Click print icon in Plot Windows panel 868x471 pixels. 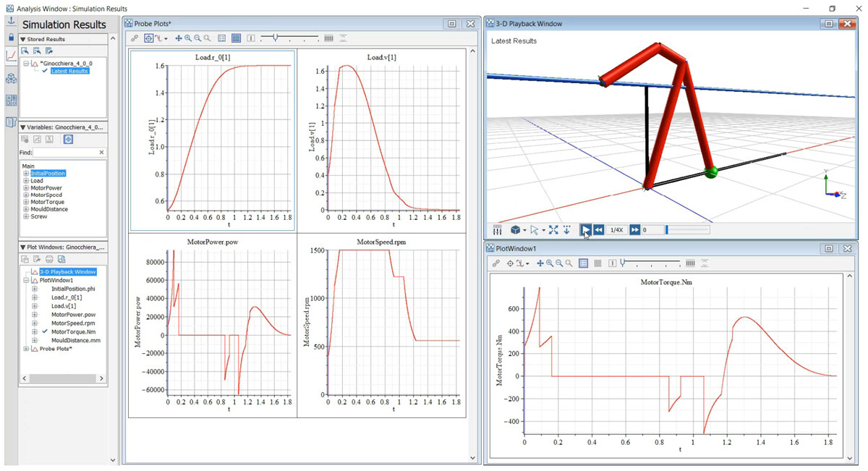tap(49, 259)
